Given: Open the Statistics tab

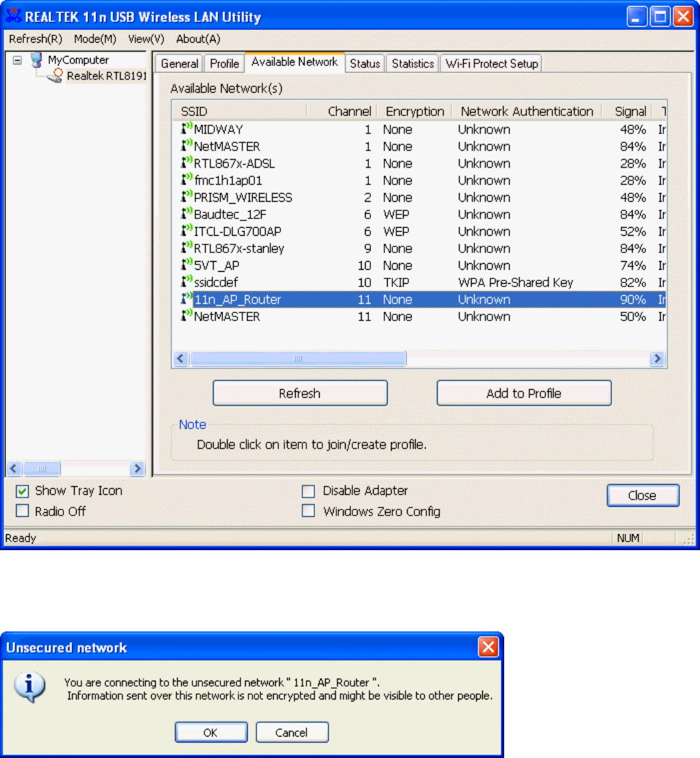Looking at the screenshot, I should [x=413, y=64].
